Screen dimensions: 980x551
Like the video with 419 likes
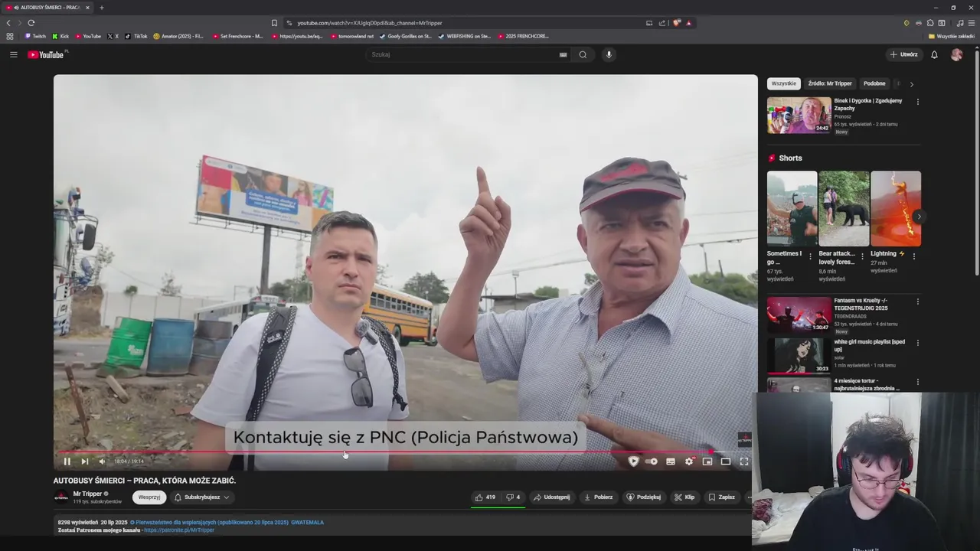pos(485,497)
